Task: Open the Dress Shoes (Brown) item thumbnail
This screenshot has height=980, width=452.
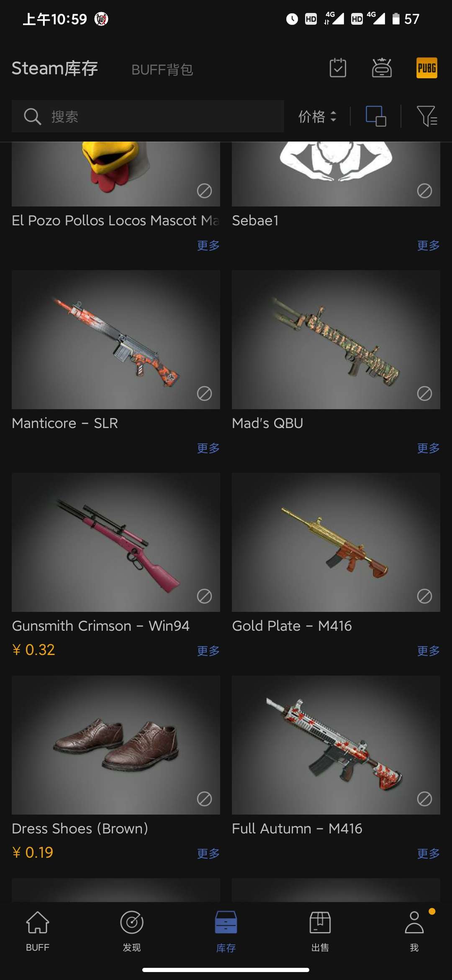Action: 116,745
